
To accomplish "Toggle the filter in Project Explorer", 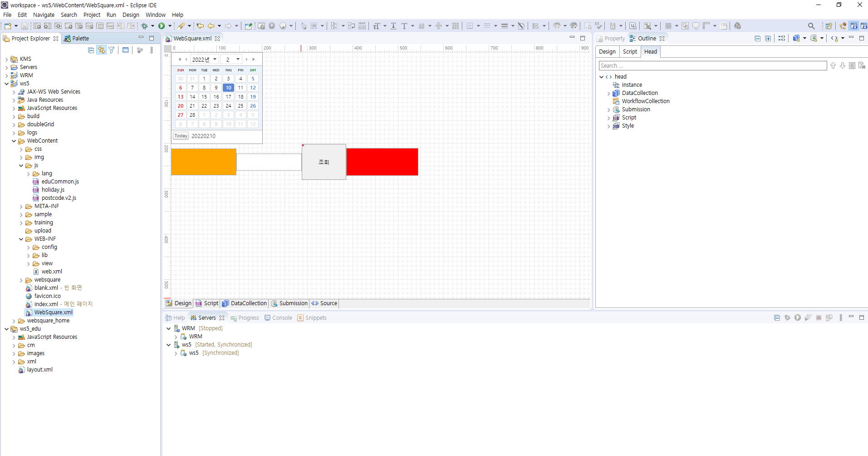I will click(x=111, y=50).
